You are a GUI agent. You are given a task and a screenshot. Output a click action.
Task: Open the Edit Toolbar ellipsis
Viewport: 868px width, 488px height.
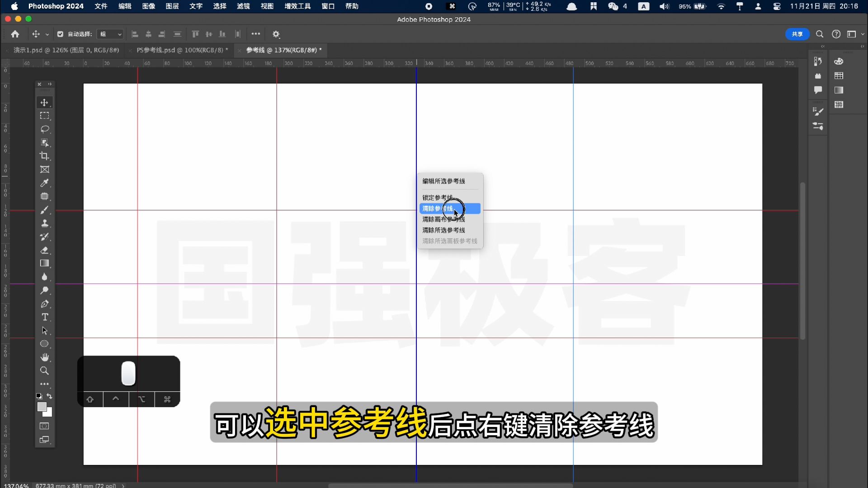[x=44, y=384]
